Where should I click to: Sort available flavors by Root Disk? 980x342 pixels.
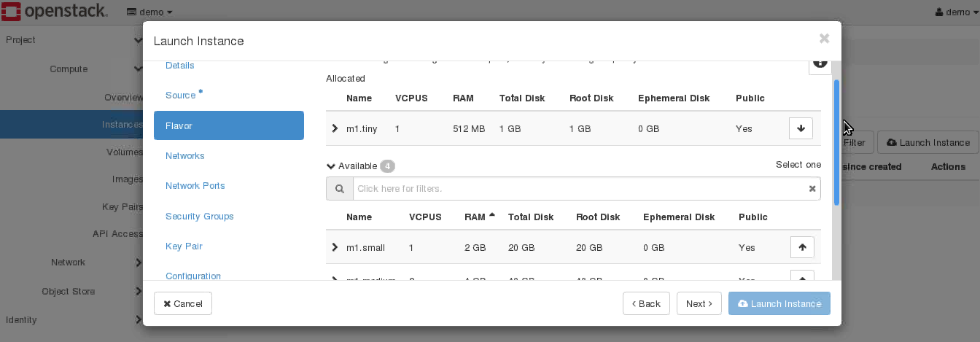[598, 217]
